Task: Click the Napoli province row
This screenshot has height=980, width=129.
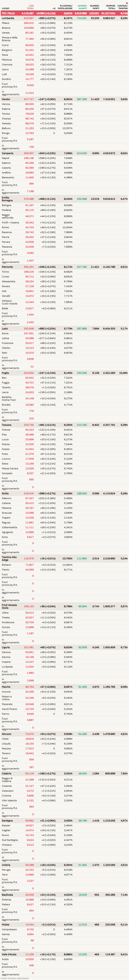Action: tap(5, 158)
